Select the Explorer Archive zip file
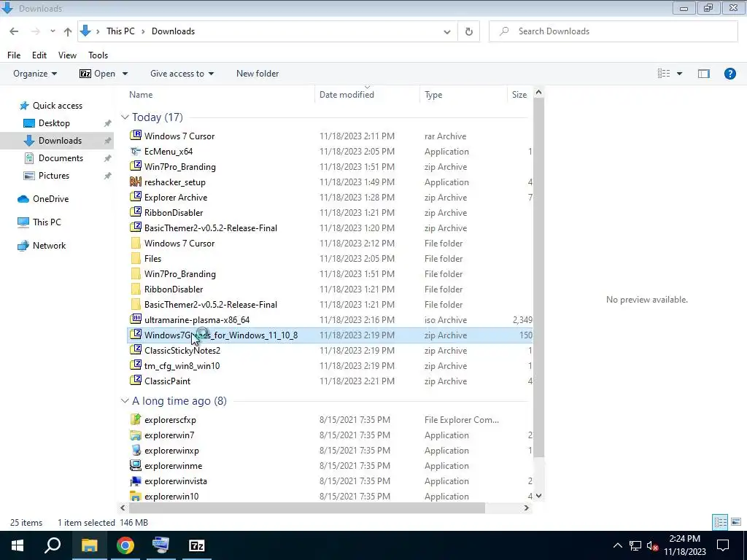 point(176,197)
